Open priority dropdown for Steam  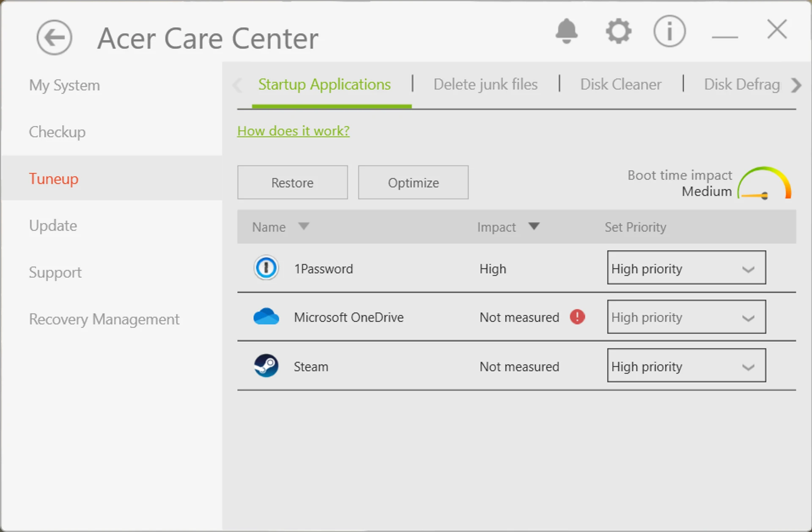pos(686,365)
